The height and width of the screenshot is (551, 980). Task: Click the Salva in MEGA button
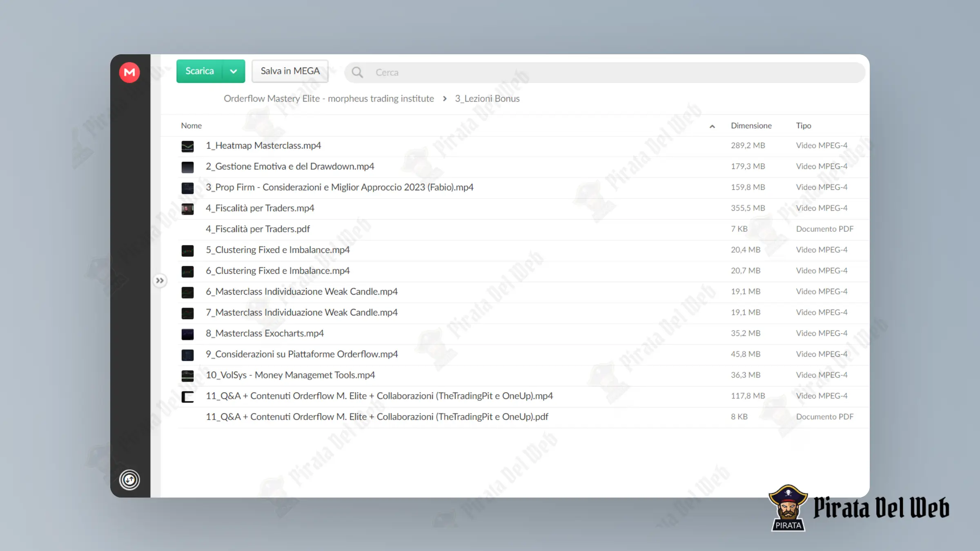point(290,71)
